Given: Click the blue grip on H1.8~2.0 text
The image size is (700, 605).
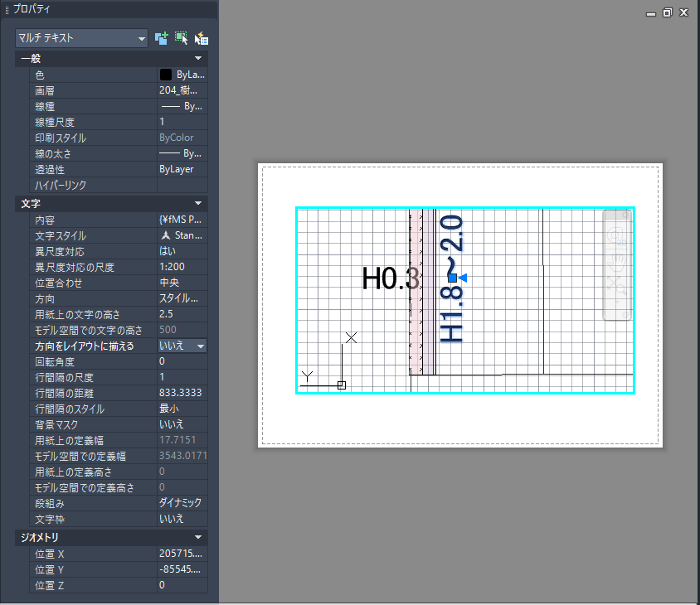Looking at the screenshot, I should tap(452, 278).
